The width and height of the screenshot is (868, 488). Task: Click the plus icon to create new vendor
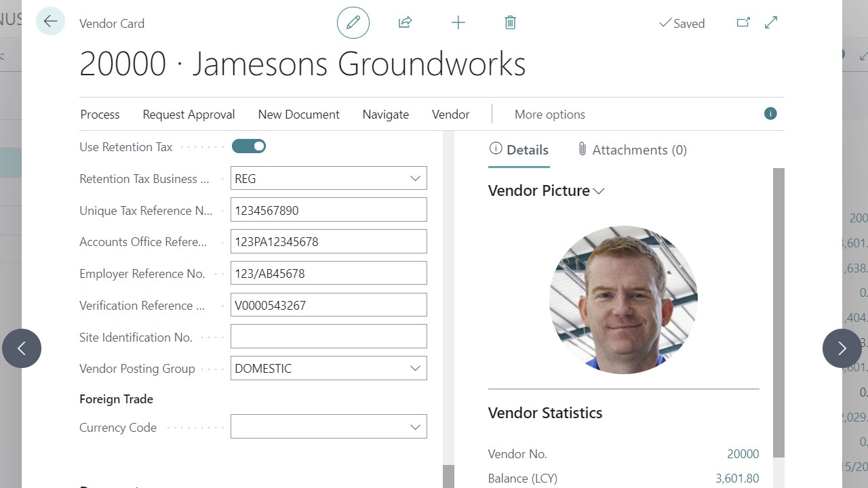point(458,23)
